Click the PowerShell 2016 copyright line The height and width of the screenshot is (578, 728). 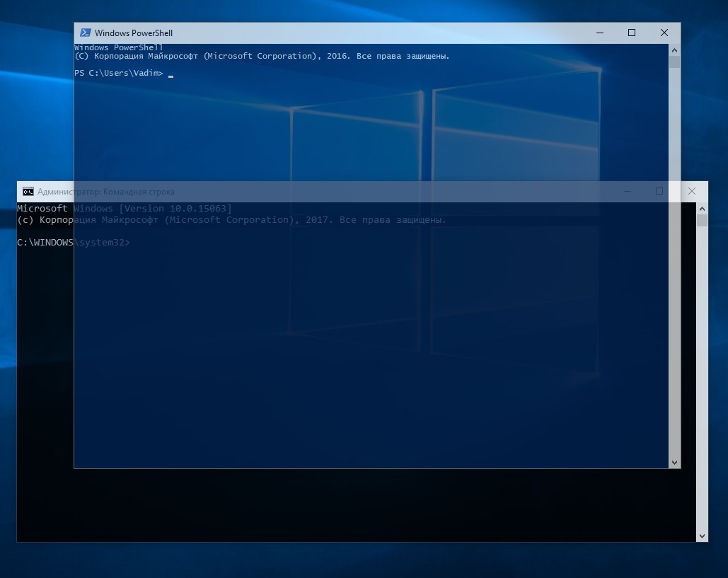click(x=262, y=56)
